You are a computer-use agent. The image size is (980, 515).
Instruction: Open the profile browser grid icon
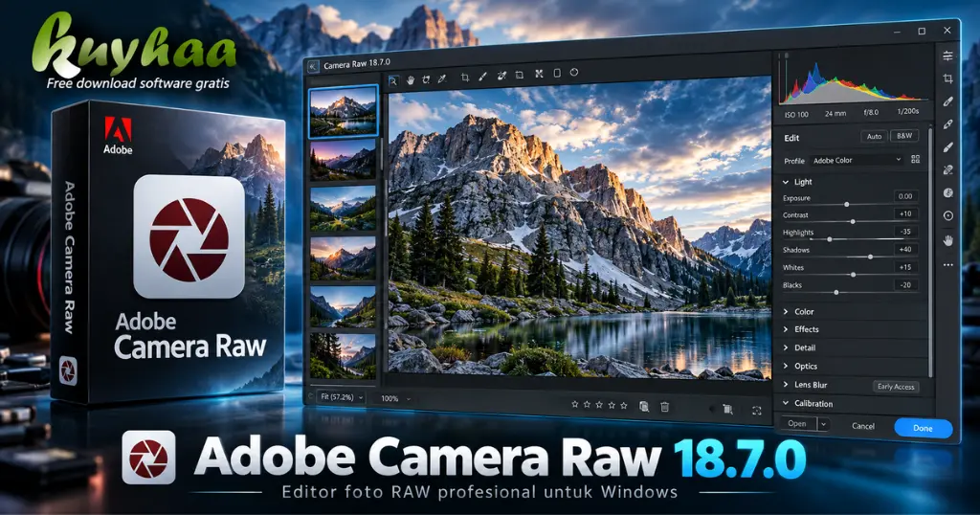pyautogui.click(x=915, y=159)
